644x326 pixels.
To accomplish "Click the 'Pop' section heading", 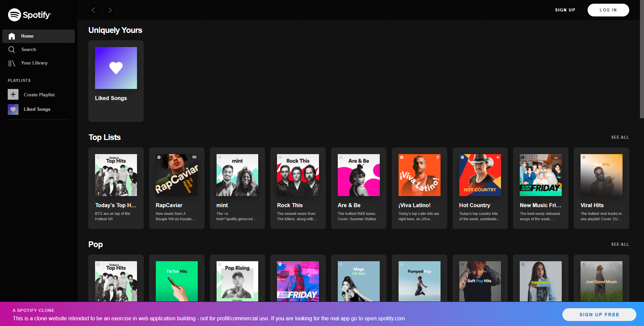I will (96, 244).
